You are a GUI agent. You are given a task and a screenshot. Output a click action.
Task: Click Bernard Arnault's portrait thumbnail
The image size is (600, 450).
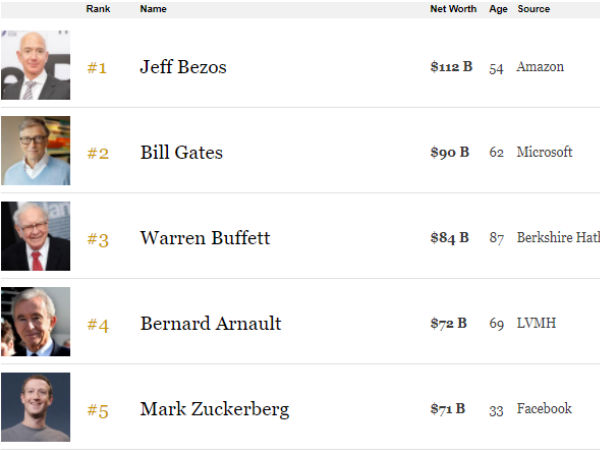coord(36,322)
